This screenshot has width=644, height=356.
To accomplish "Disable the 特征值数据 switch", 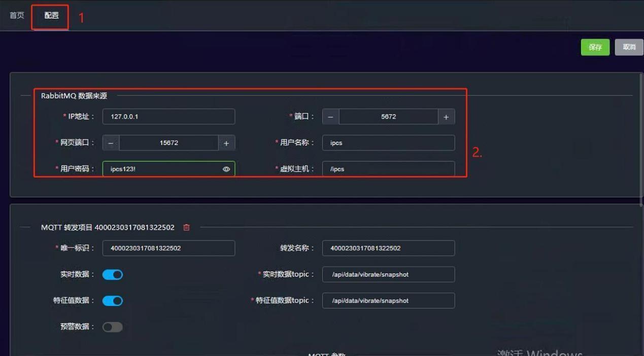I will click(113, 301).
